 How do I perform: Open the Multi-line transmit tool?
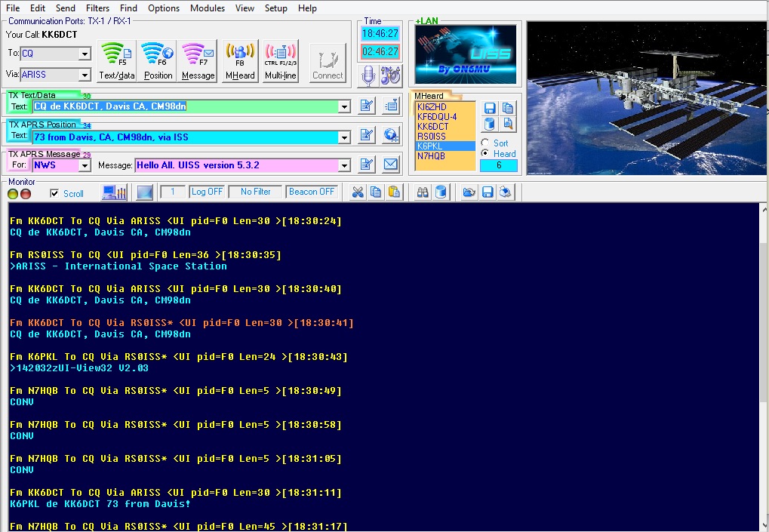(x=280, y=60)
